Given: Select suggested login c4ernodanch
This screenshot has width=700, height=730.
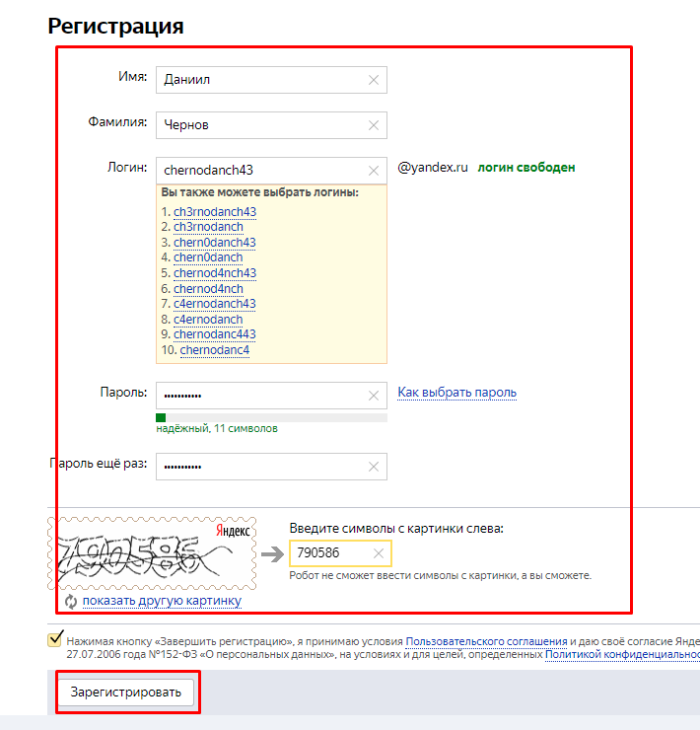Looking at the screenshot, I should (208, 320).
